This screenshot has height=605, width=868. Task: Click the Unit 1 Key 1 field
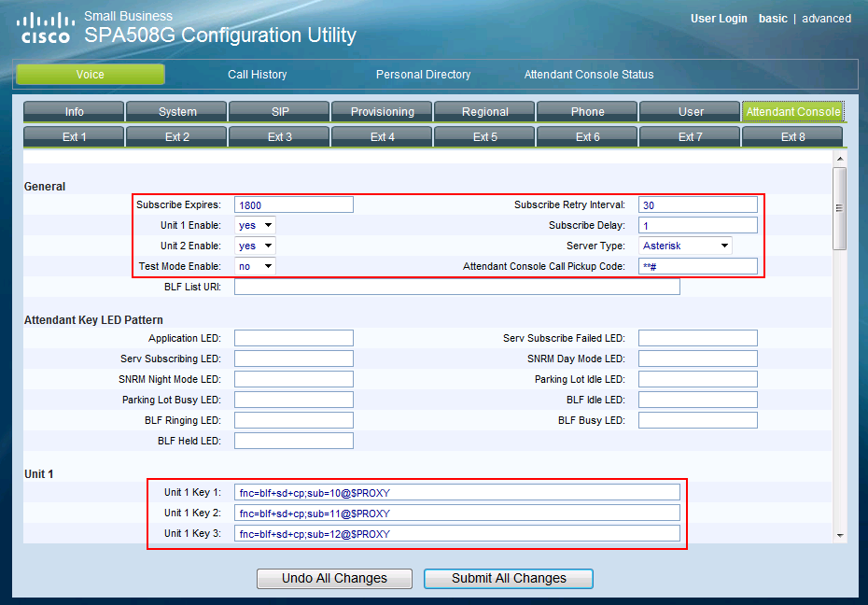click(x=457, y=493)
